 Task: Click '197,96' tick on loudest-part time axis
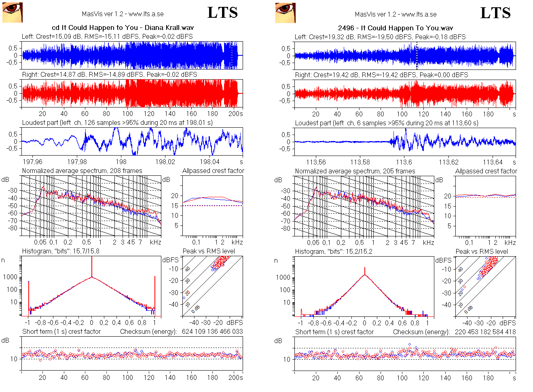tap(32, 162)
